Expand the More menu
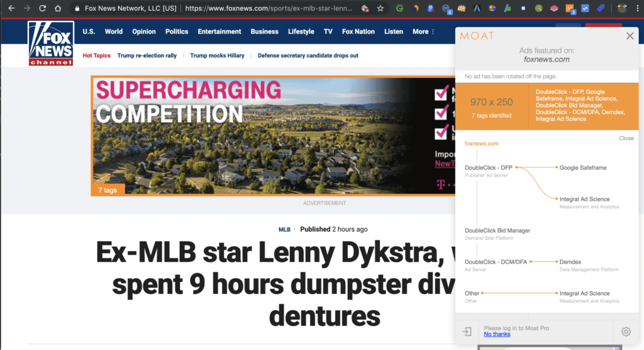This screenshot has width=644, height=350. click(423, 31)
